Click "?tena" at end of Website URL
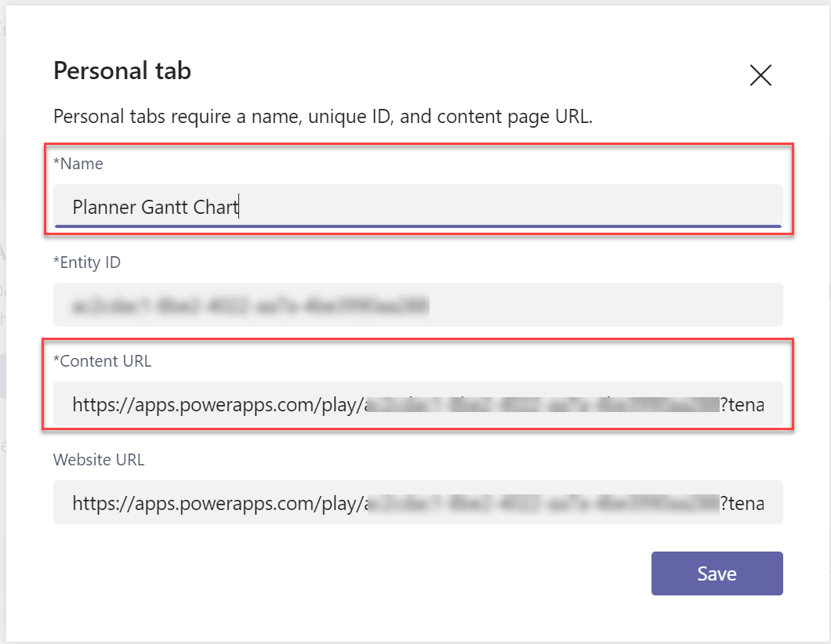831x644 pixels. (742, 502)
